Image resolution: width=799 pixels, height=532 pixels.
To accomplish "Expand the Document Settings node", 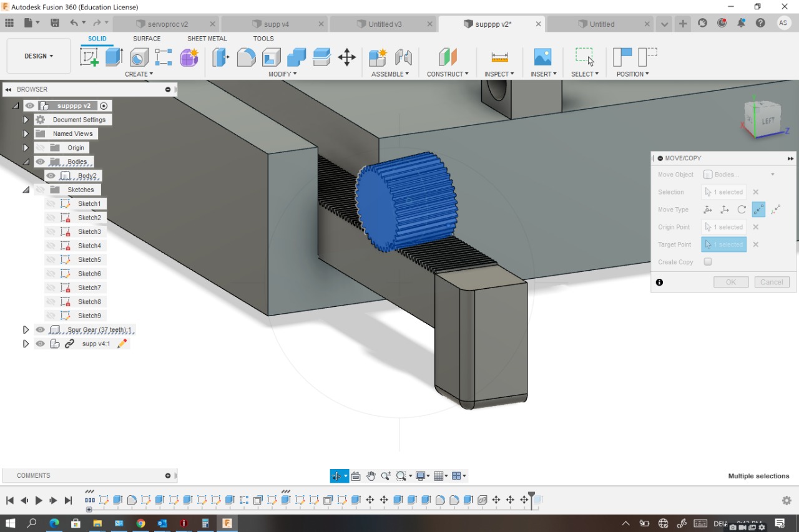I will click(26, 120).
